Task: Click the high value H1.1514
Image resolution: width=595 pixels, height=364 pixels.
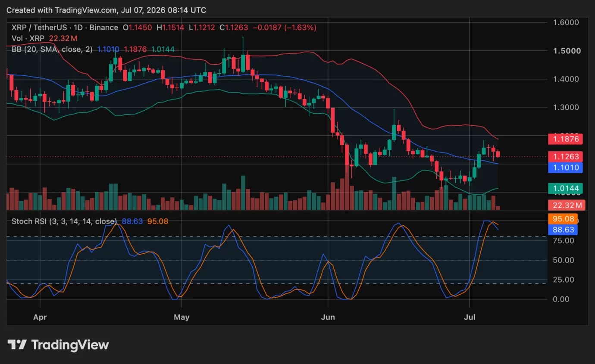Action: point(170,28)
